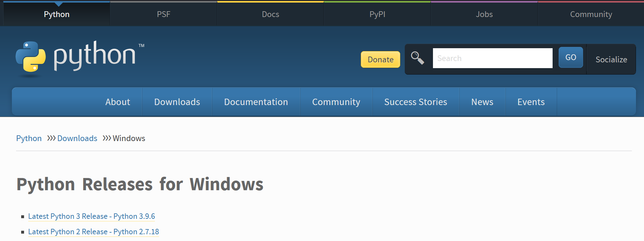Open the About navigation menu

pos(118,102)
